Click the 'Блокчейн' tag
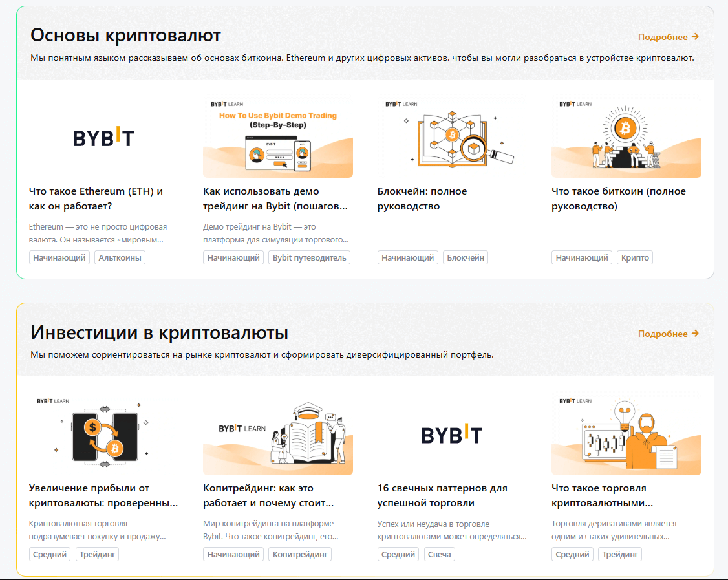728x580 pixels. click(466, 258)
